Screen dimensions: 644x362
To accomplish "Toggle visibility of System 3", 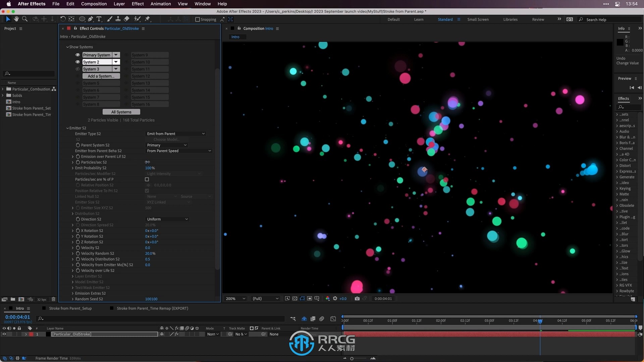I will (x=77, y=68).
